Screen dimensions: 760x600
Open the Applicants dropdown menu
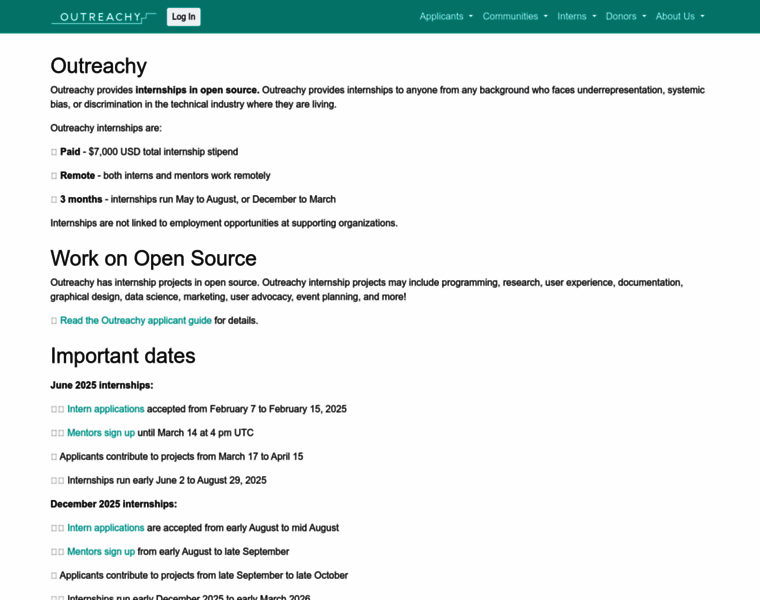click(x=446, y=16)
